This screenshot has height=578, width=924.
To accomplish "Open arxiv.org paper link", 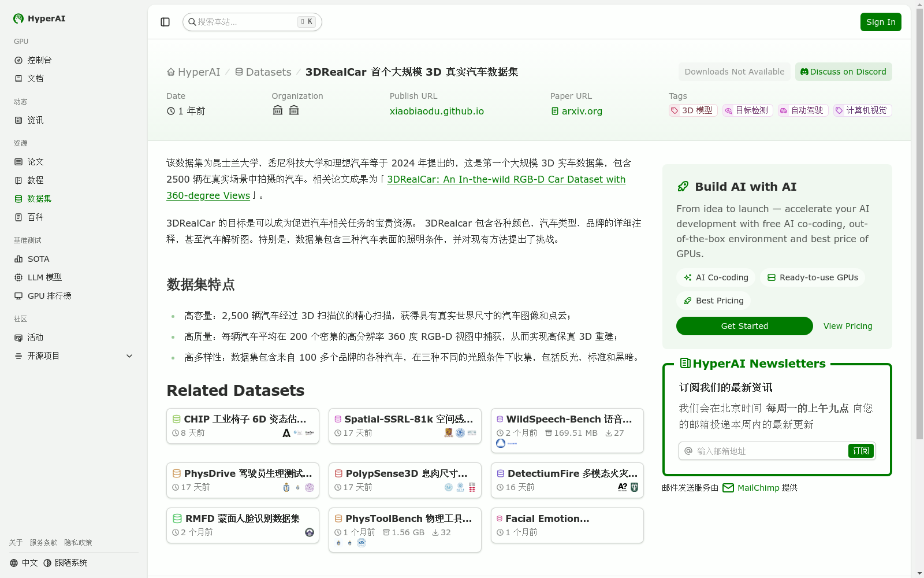I will [x=576, y=111].
